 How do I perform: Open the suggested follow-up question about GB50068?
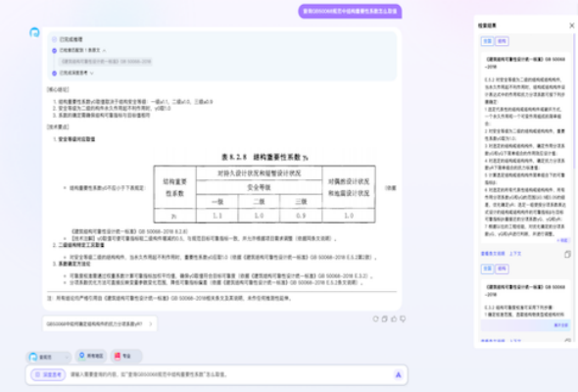100,323
